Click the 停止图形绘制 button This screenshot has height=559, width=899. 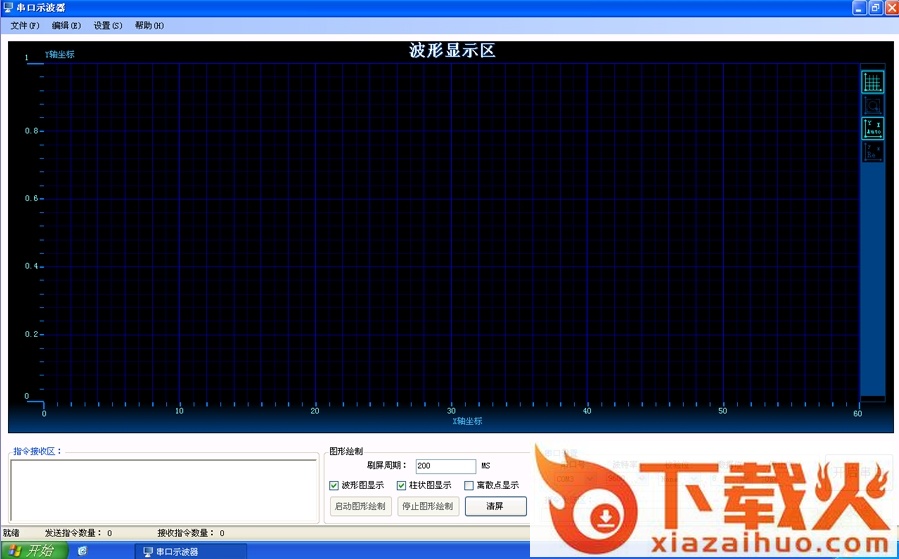pyautogui.click(x=428, y=506)
